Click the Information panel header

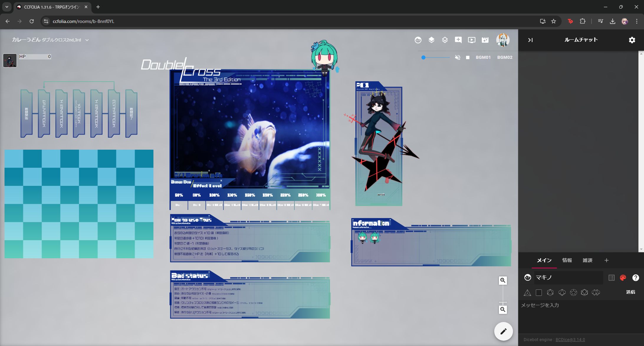[x=371, y=223]
